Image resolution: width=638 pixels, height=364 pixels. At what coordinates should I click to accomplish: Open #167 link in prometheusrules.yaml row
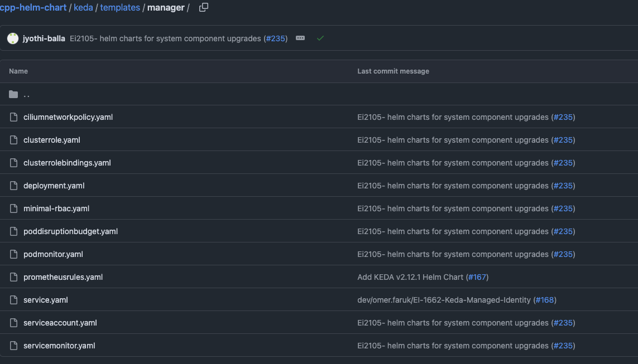[477, 277]
